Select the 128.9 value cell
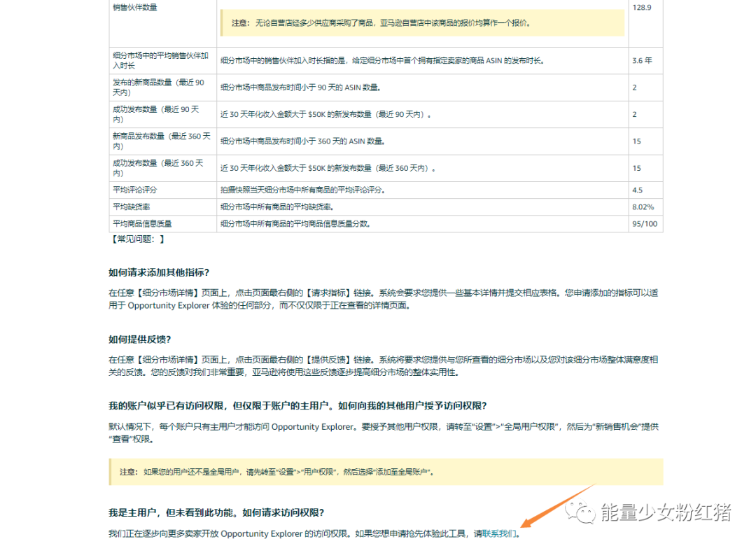The image size is (756, 546). (x=642, y=7)
